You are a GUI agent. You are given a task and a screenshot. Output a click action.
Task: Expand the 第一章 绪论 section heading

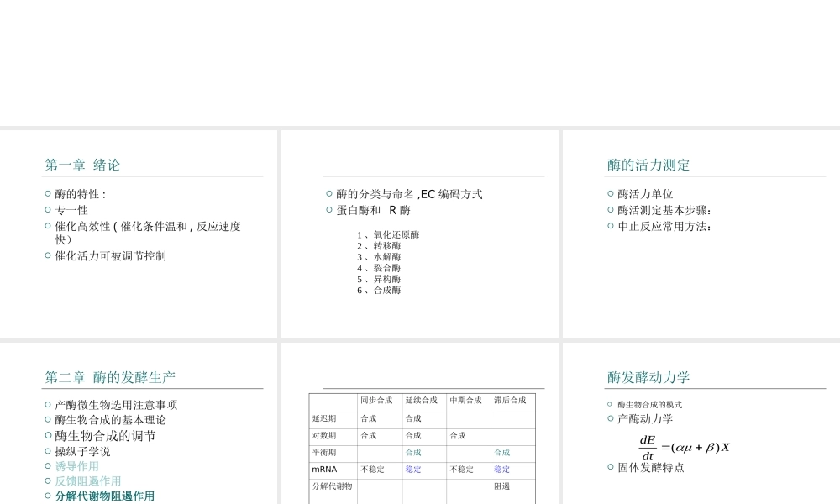[x=82, y=165]
